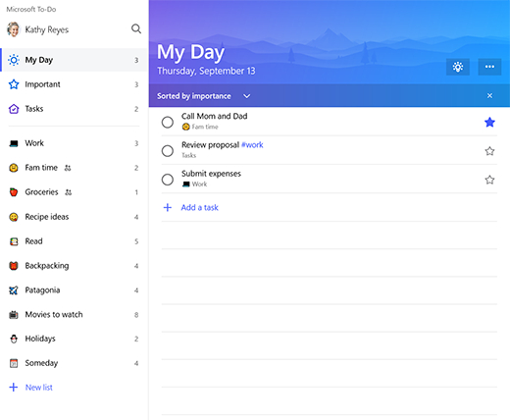510x420 pixels.
Task: Star the Submit expenses task as important
Action: [489, 180]
